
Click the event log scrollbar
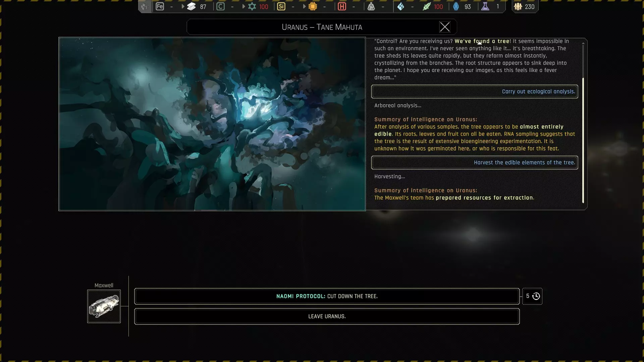click(x=583, y=140)
